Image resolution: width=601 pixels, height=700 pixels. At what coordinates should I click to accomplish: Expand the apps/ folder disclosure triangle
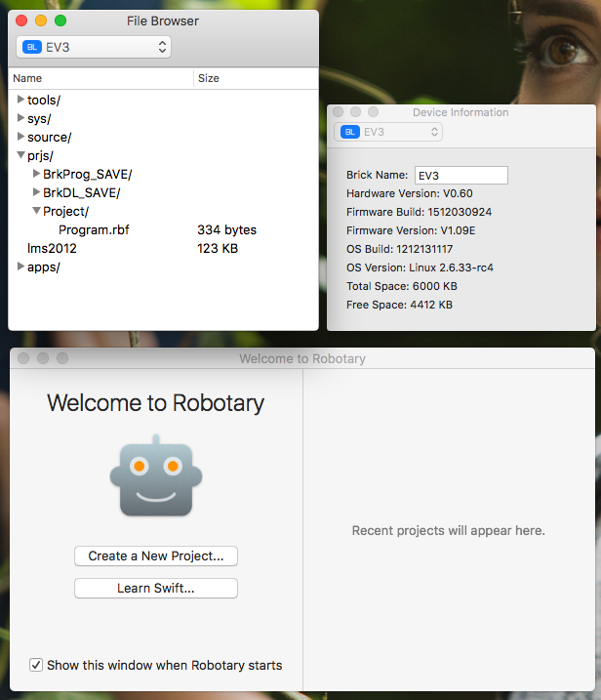(x=20, y=267)
